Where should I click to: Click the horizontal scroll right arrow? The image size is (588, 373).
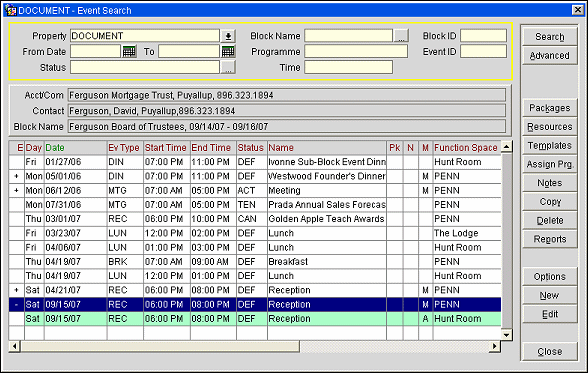pos(495,346)
